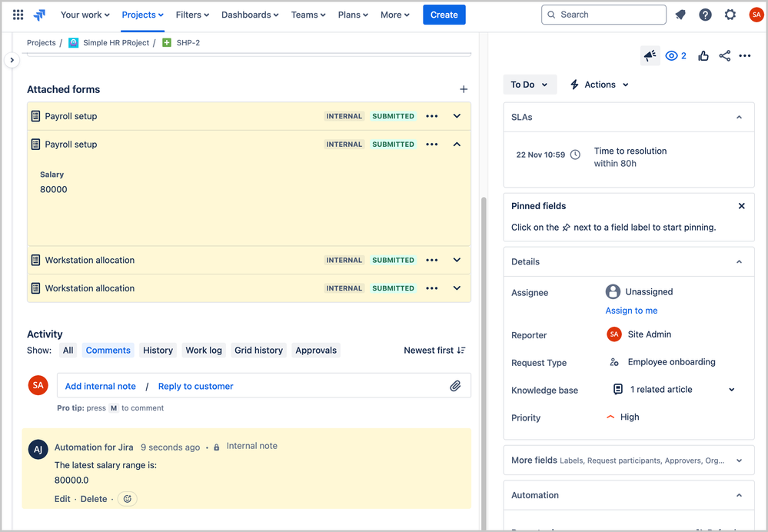Open the app switcher grid icon
This screenshot has height=532, width=768.
point(18,15)
